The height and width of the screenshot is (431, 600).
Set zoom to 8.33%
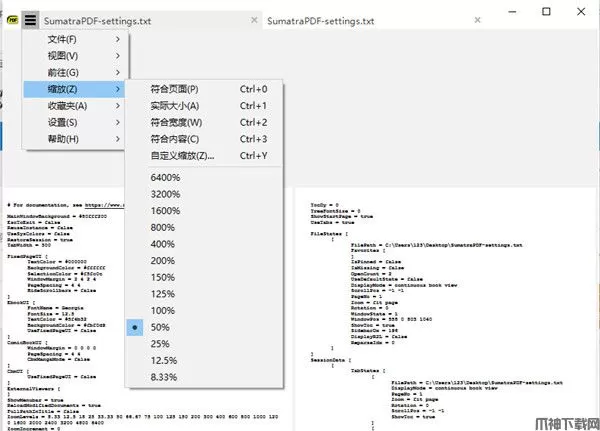(x=205, y=377)
